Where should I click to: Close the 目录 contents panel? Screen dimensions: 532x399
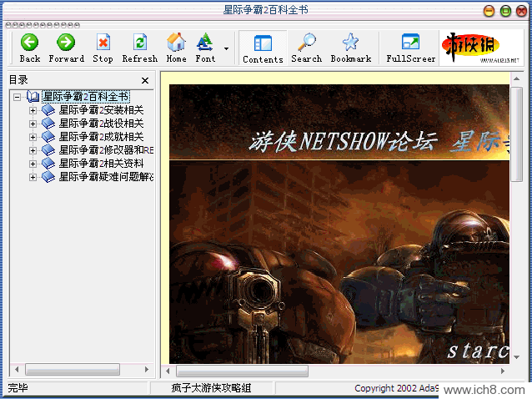[x=145, y=80]
